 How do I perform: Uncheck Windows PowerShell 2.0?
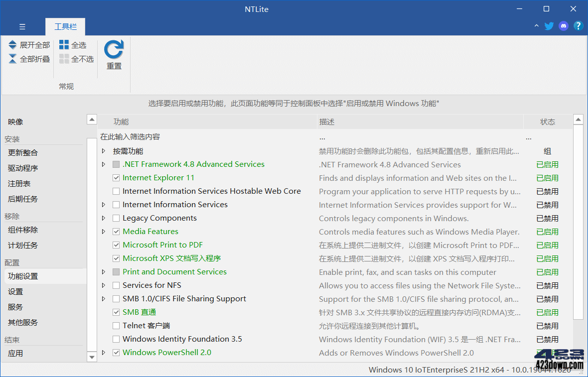pyautogui.click(x=116, y=352)
